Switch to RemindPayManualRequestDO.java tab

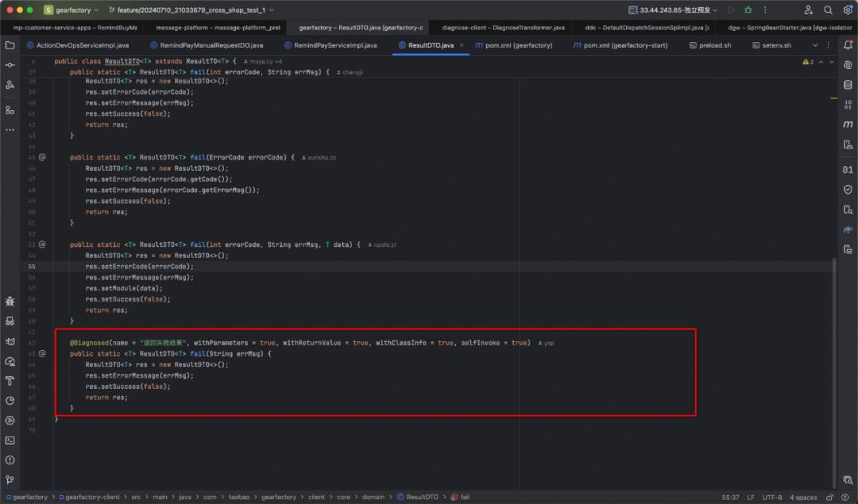[x=207, y=45]
